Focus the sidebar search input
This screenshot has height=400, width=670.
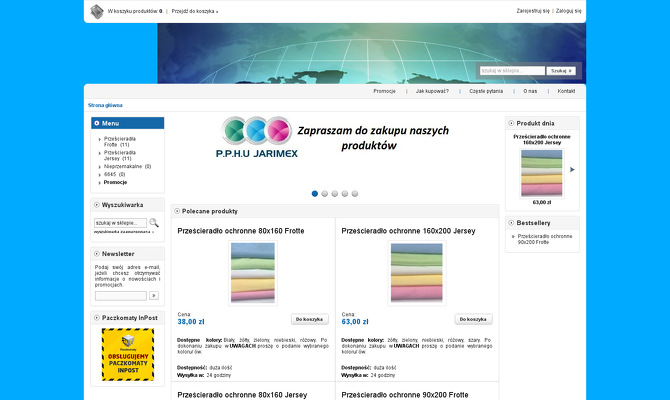coord(120,223)
